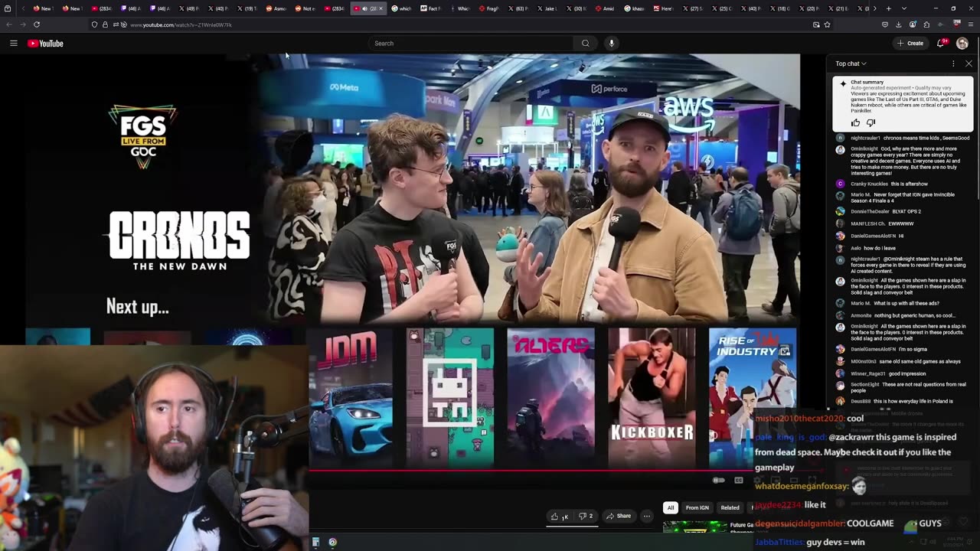
Task: Give thumbs up to chat summary
Action: (855, 122)
